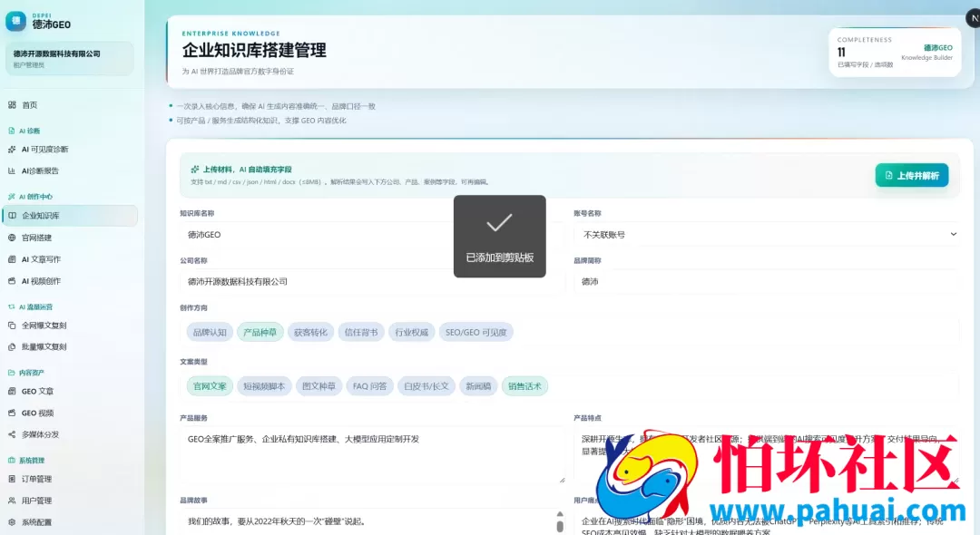
Task: Click the 系统配置 gear icon
Action: (x=12, y=522)
